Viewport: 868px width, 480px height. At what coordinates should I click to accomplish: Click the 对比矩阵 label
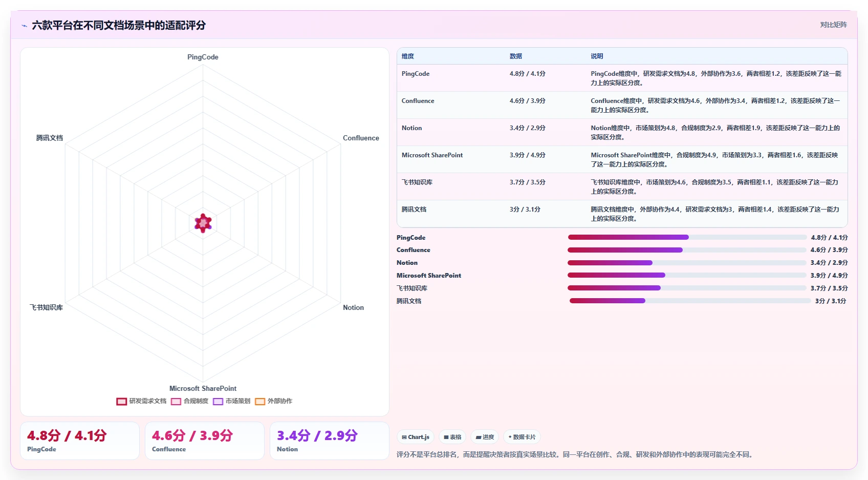(833, 25)
